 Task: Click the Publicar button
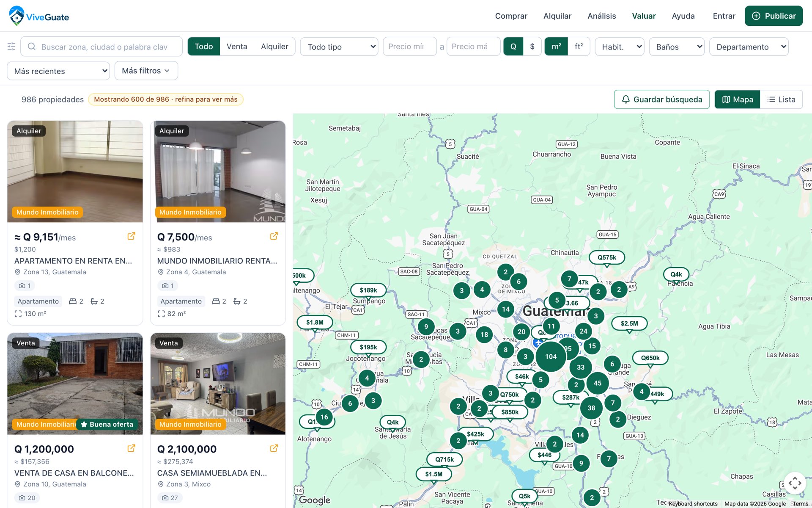point(774,16)
